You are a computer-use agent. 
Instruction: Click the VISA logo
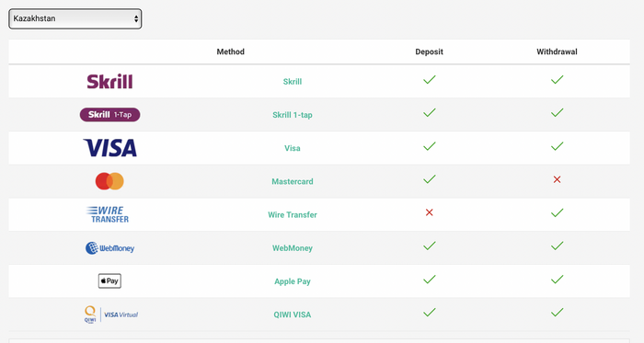point(109,148)
